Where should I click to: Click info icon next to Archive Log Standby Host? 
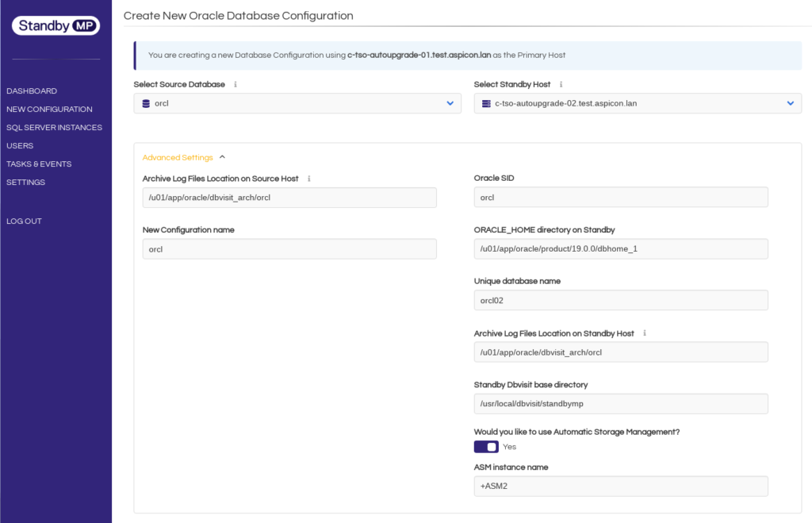pos(645,333)
